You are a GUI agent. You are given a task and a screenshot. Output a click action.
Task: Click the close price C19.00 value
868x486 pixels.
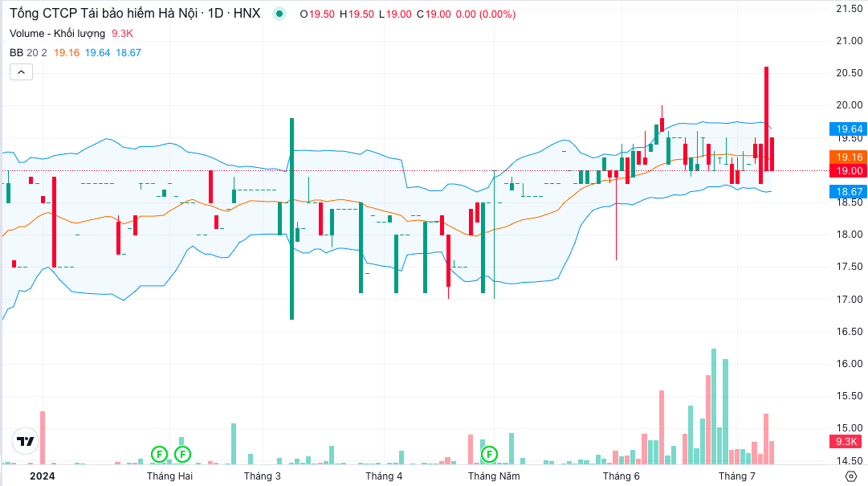(434, 14)
